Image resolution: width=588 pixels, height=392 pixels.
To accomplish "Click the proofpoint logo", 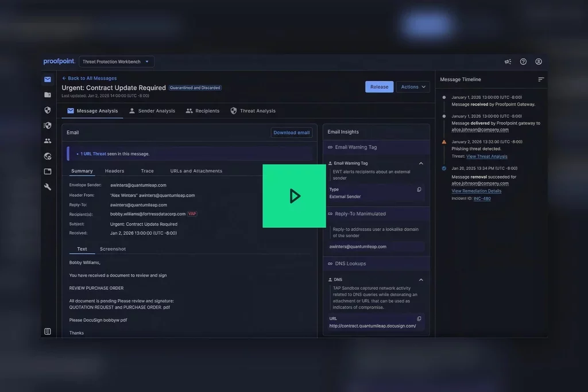I will (59, 61).
